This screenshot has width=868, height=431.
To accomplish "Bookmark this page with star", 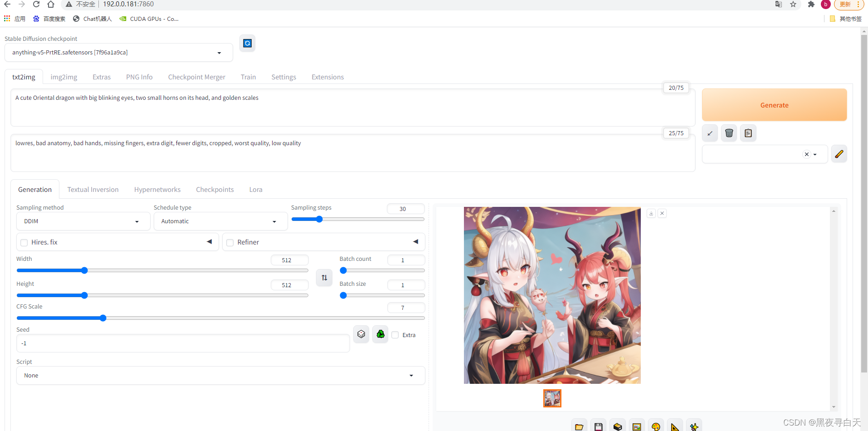I will [x=793, y=4].
